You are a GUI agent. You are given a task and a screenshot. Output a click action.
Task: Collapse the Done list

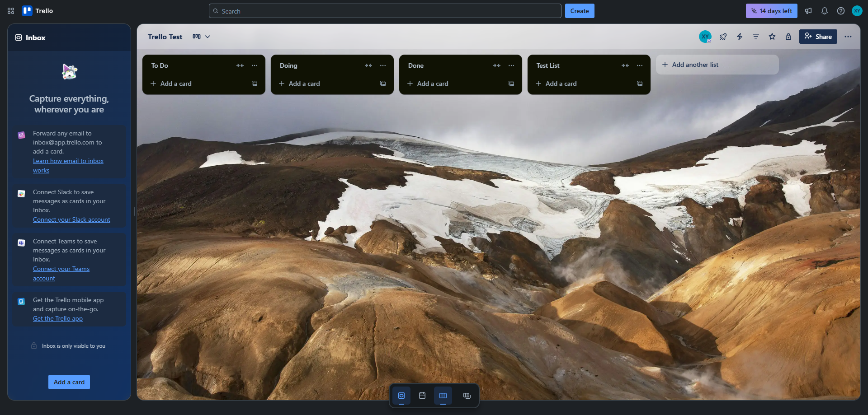pos(497,65)
